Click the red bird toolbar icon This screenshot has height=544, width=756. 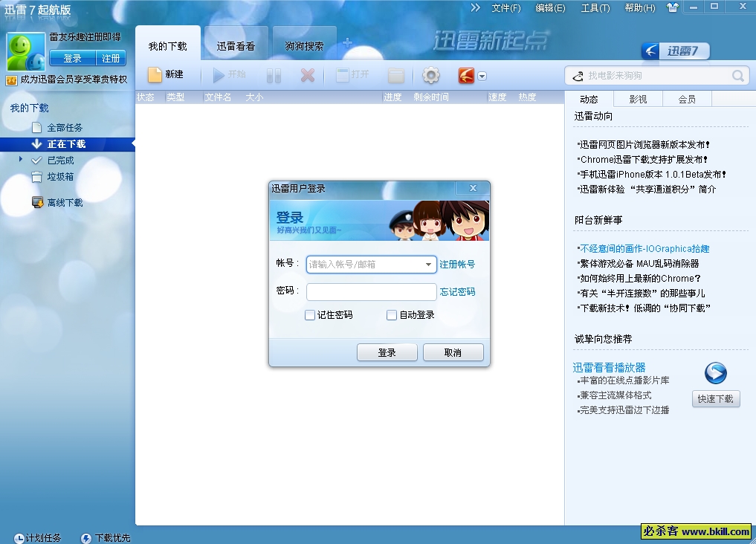coord(466,75)
